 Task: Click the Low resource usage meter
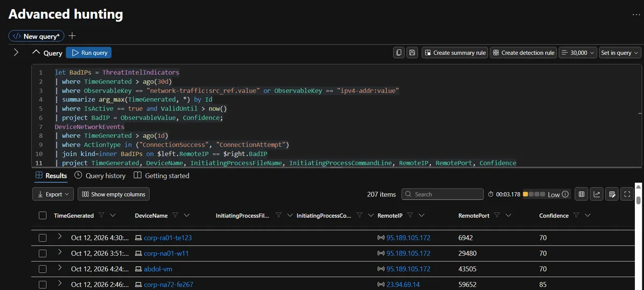(533, 194)
